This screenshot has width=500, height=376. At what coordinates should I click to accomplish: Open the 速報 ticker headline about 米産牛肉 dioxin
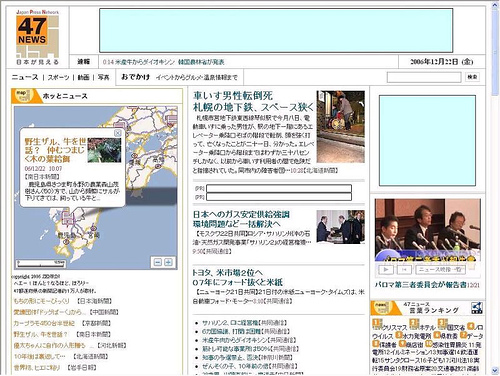(x=163, y=62)
